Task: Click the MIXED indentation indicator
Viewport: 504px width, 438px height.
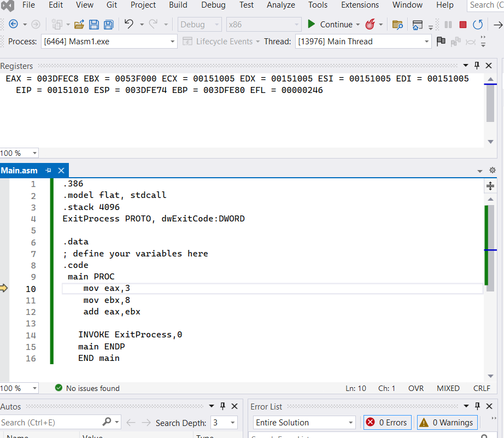Action: [x=448, y=388]
